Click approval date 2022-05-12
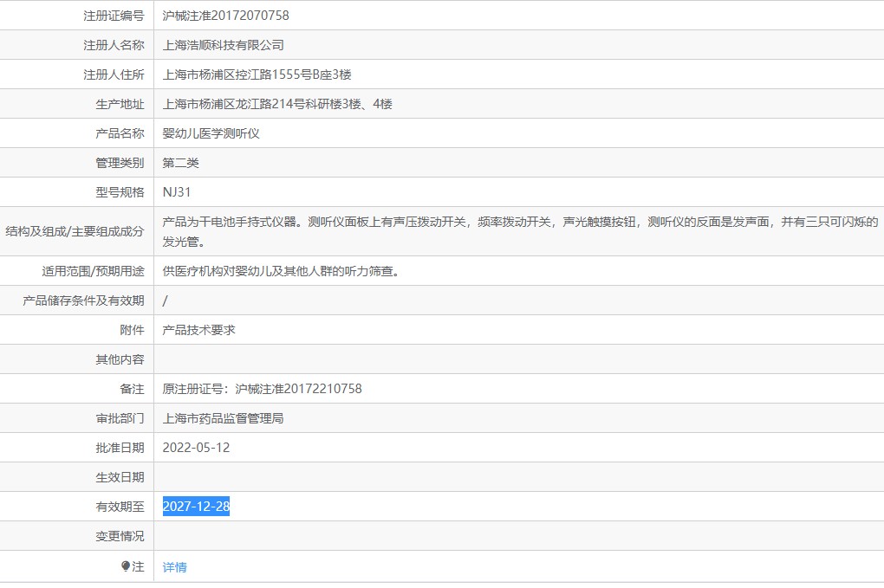 point(196,448)
